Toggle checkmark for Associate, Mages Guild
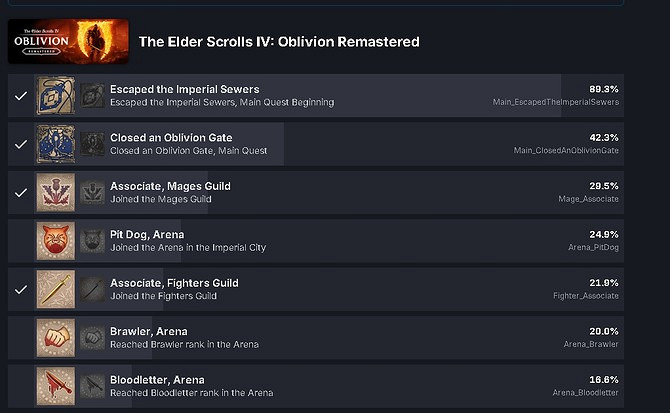The image size is (670, 413). coord(21,192)
